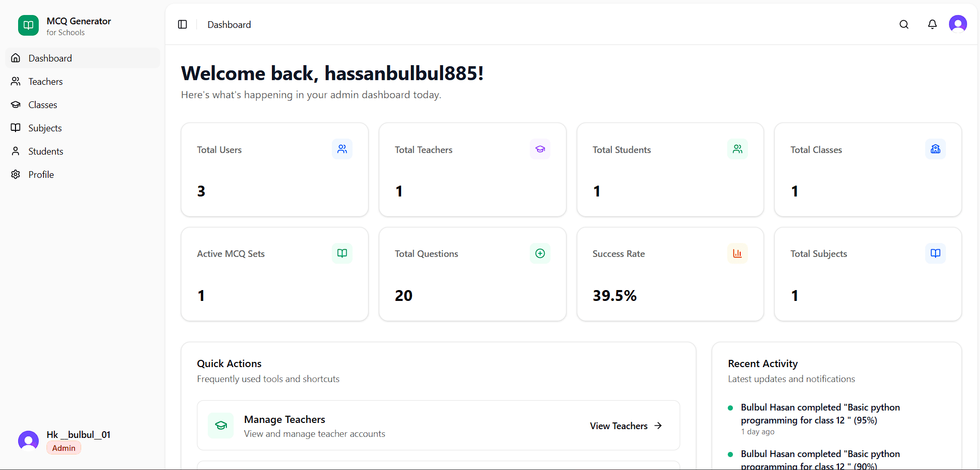The image size is (980, 470).
Task: Click the Total Students users icon
Action: tap(738, 149)
